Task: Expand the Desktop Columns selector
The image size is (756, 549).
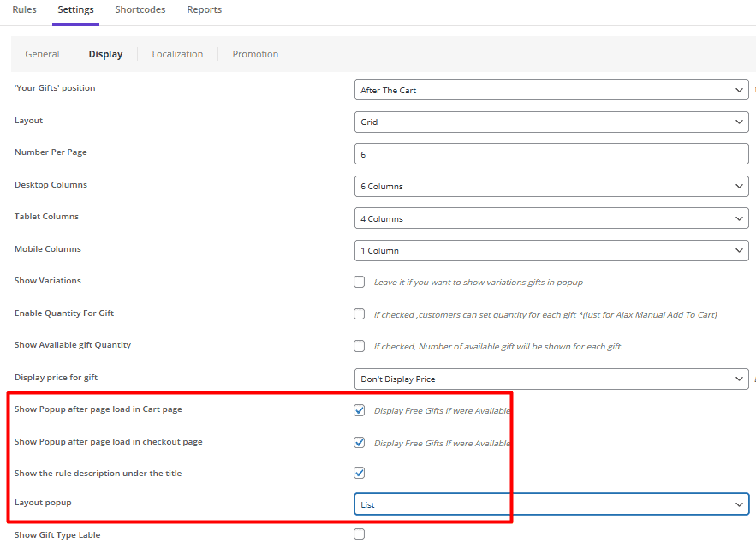Action: pyautogui.click(x=551, y=186)
